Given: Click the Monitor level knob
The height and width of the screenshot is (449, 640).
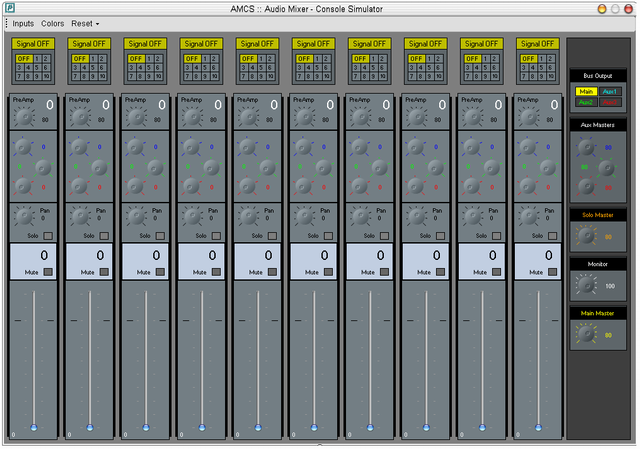Looking at the screenshot, I should pos(586,285).
